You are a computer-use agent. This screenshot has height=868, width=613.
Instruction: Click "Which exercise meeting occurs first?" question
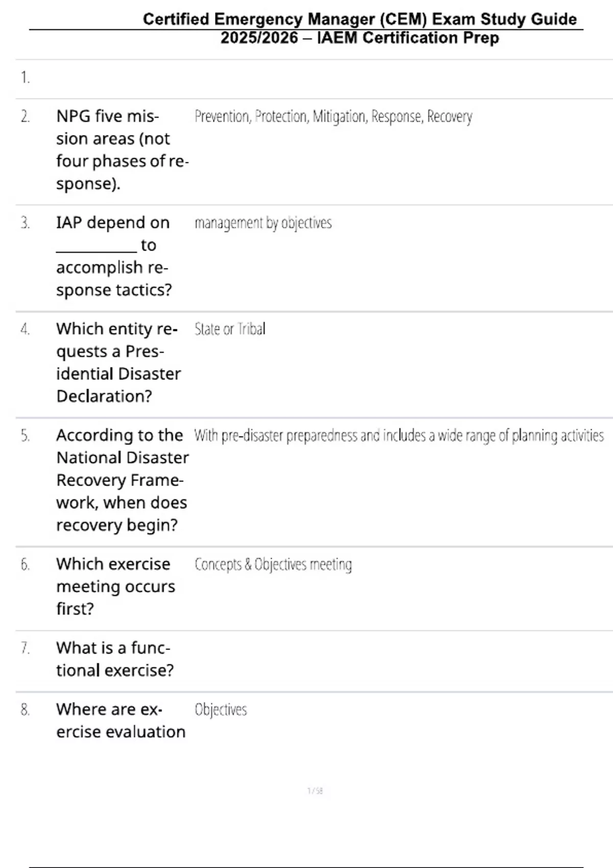(115, 586)
